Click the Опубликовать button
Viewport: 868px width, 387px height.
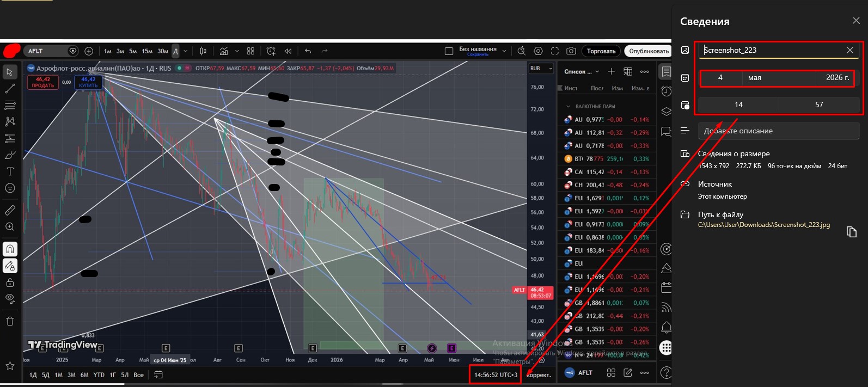click(648, 51)
